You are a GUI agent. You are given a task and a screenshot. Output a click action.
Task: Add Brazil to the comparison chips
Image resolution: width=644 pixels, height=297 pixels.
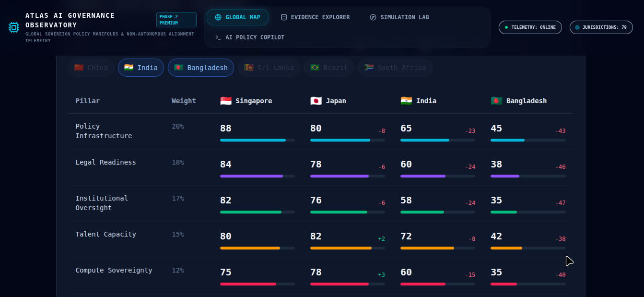click(329, 68)
